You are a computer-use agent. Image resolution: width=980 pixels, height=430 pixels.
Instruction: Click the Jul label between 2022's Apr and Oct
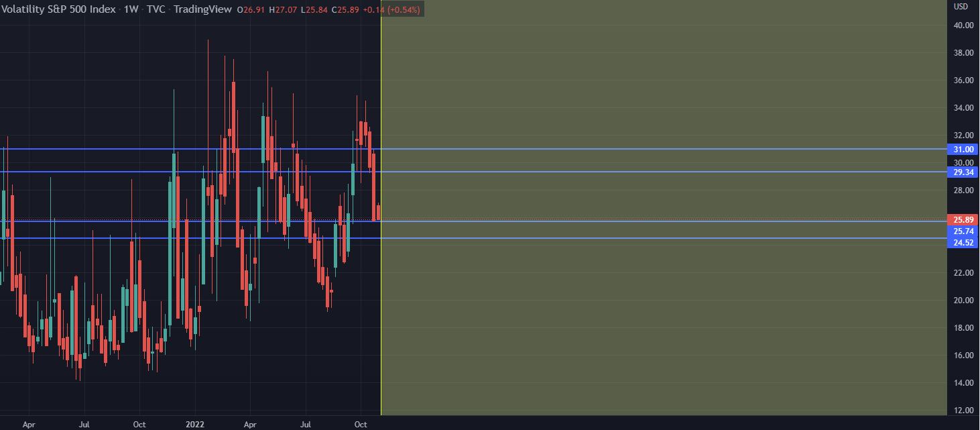click(305, 425)
